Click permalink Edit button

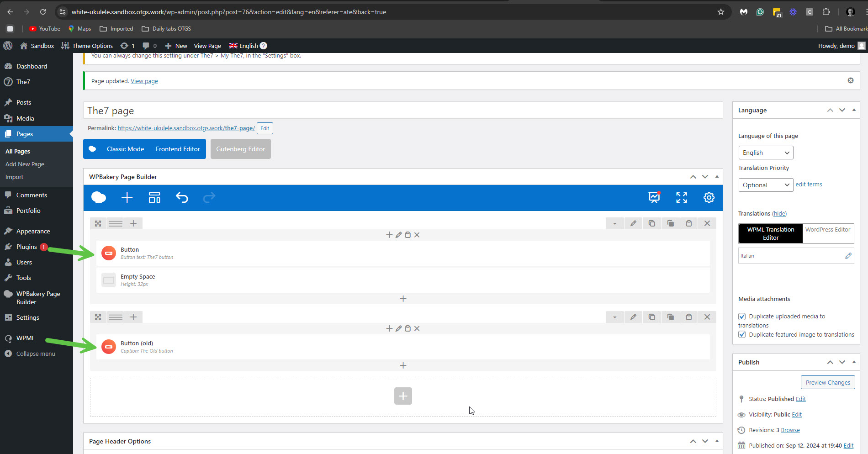click(265, 128)
